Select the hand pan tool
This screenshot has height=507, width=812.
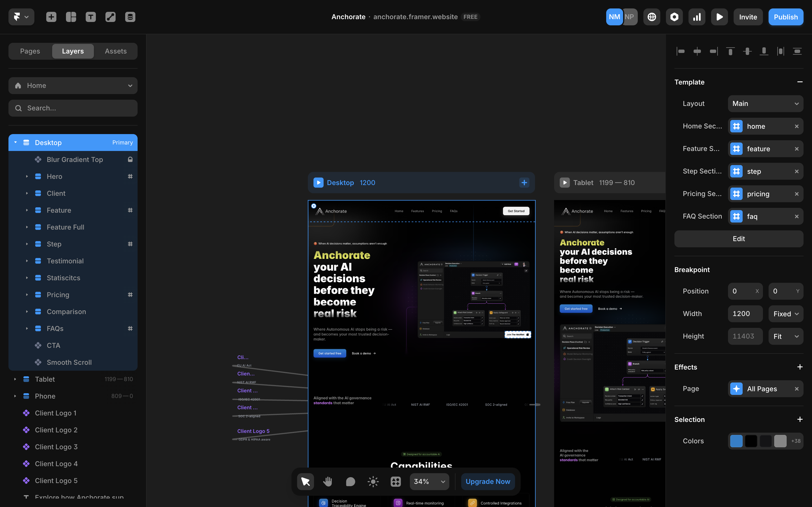[x=328, y=481]
